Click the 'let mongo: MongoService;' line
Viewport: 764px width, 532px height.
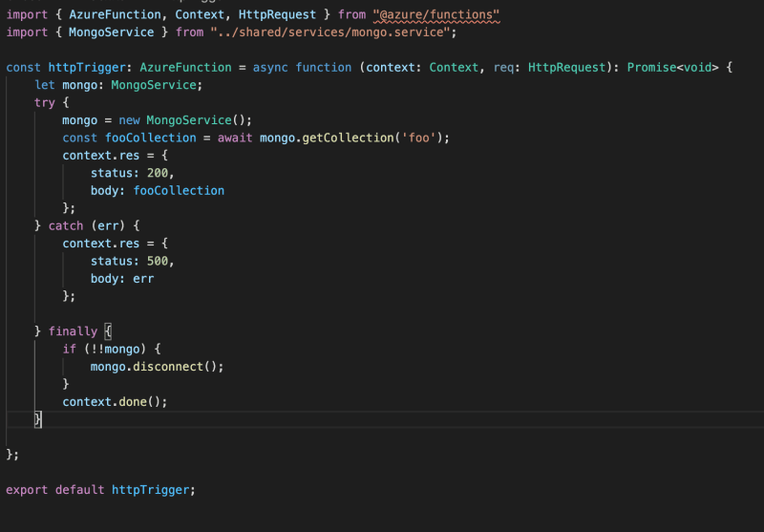(118, 85)
